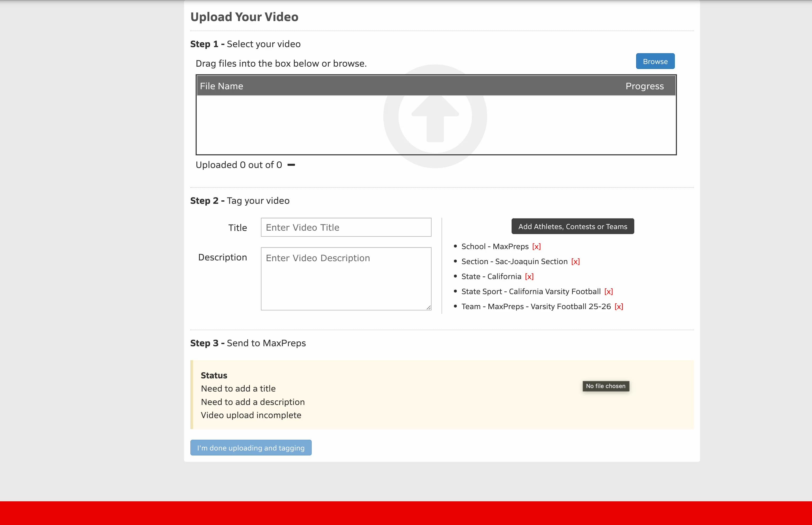Click the blue Browse button
The height and width of the screenshot is (525, 812).
(x=655, y=61)
